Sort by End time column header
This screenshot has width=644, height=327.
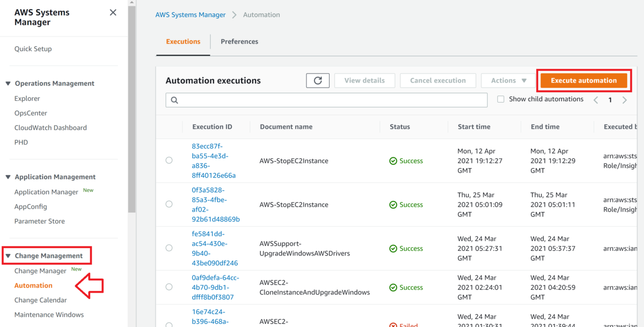(545, 127)
